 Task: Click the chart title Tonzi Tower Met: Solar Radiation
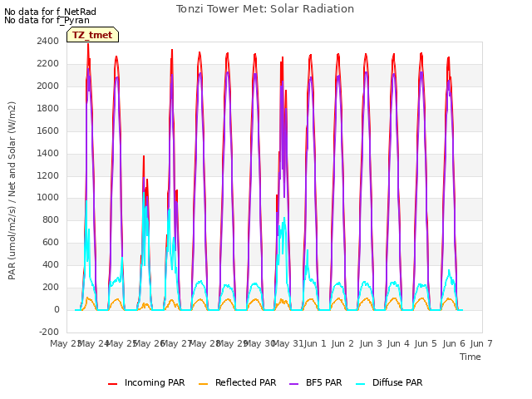point(265,9)
